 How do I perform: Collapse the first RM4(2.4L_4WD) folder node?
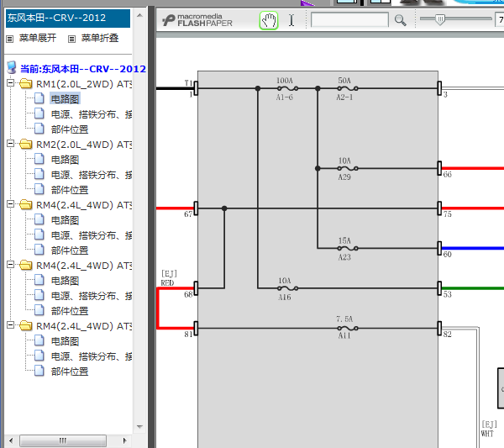click(x=11, y=204)
